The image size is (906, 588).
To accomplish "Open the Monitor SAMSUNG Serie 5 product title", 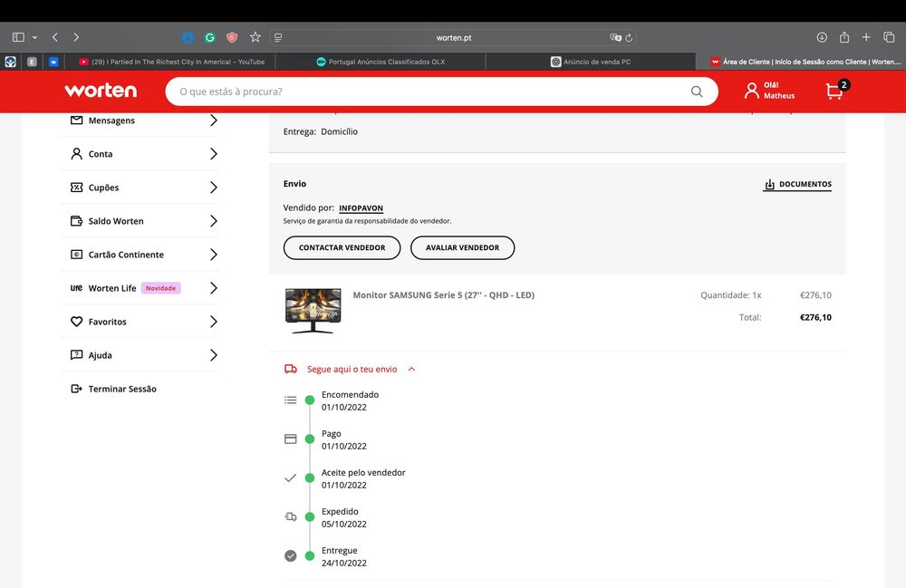I will (444, 295).
